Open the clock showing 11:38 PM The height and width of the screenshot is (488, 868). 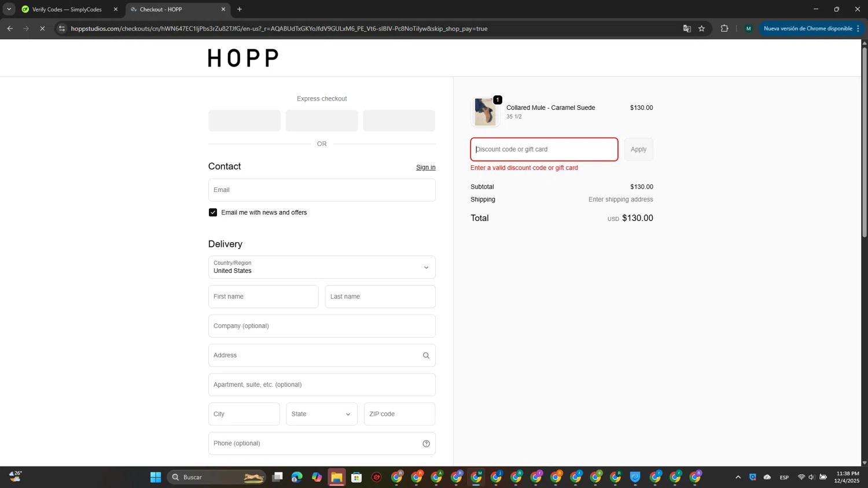(847, 477)
